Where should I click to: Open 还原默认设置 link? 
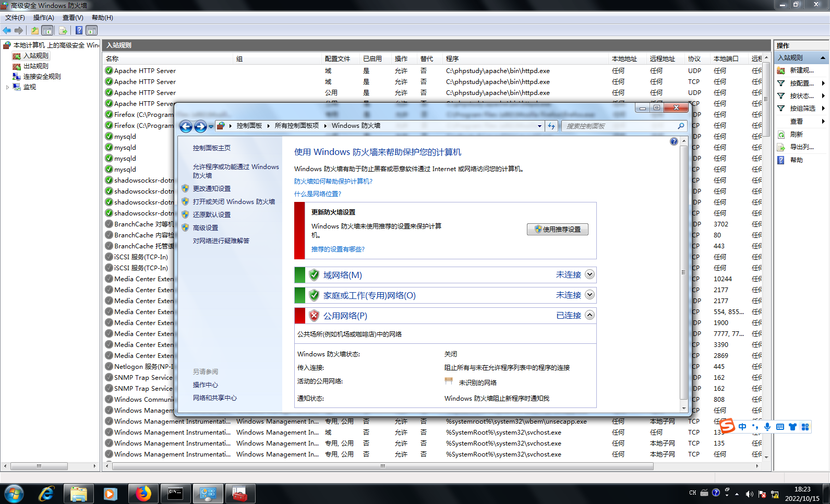coord(212,215)
